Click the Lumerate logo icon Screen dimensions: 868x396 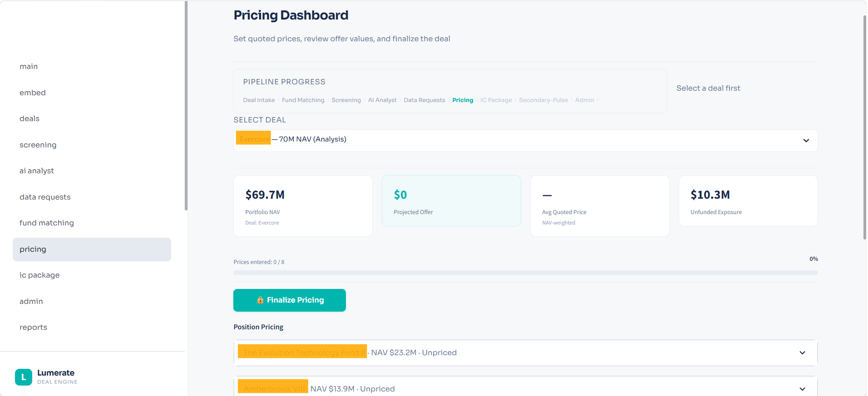(x=24, y=377)
